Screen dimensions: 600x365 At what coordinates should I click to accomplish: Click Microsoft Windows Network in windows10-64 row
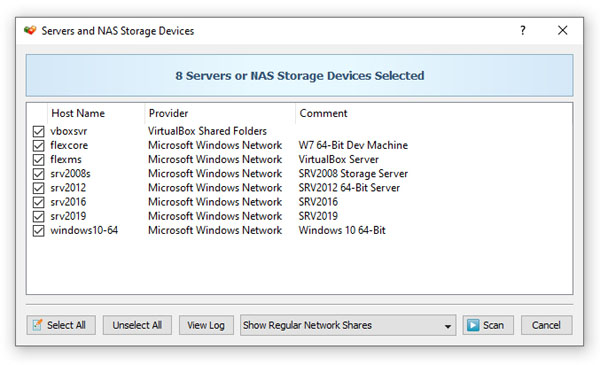pyautogui.click(x=215, y=230)
